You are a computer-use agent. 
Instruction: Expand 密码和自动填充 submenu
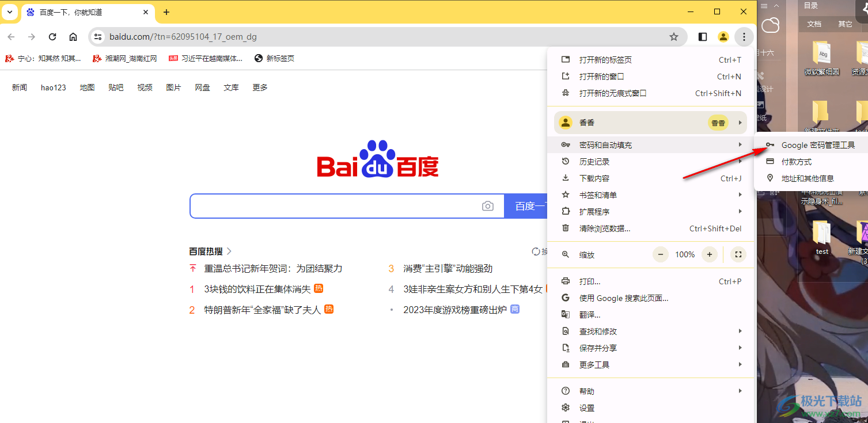pyautogui.click(x=651, y=145)
